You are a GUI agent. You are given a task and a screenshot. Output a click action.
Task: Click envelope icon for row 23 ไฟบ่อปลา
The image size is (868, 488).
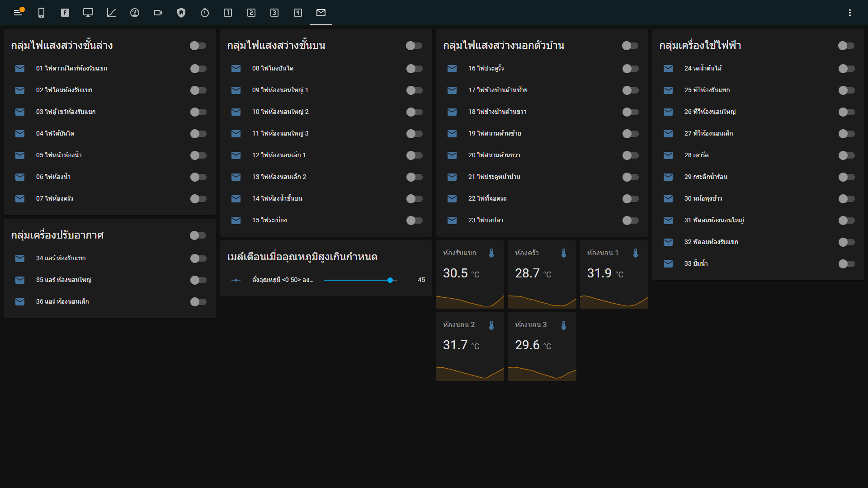point(452,221)
